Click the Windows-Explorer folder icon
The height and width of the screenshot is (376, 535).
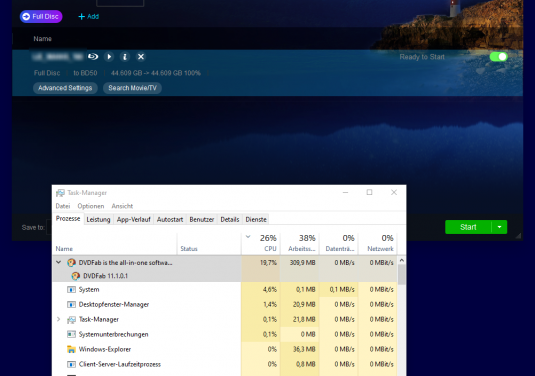pos(71,349)
